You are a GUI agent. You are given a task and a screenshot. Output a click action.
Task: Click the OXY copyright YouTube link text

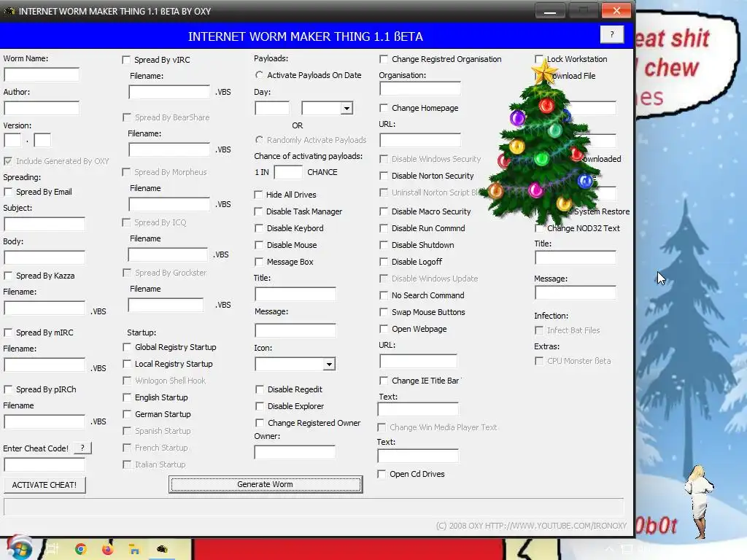[x=531, y=526]
